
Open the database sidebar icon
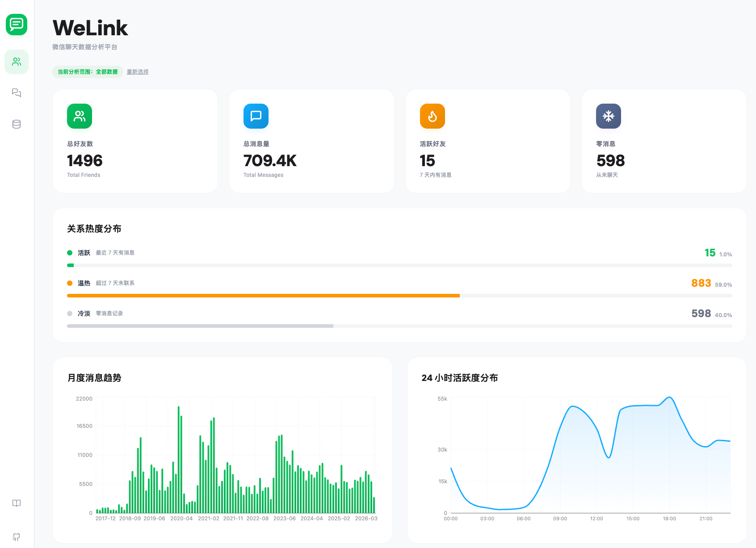point(17,124)
